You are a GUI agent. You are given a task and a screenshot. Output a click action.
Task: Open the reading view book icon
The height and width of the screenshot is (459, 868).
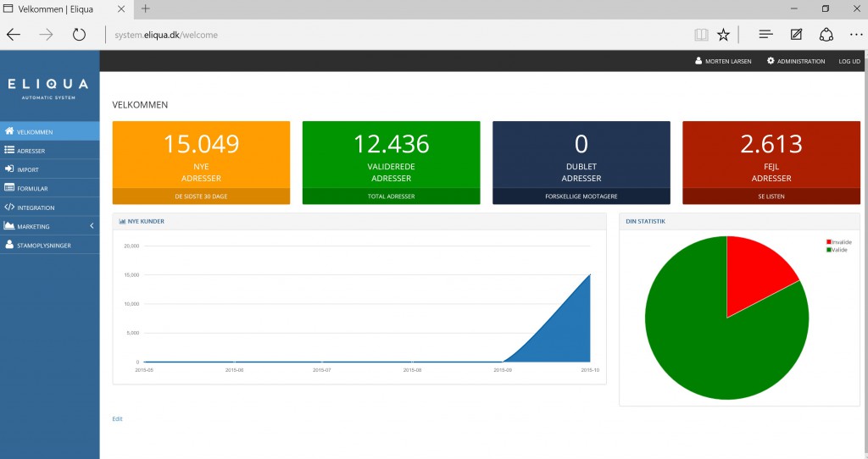coord(701,35)
